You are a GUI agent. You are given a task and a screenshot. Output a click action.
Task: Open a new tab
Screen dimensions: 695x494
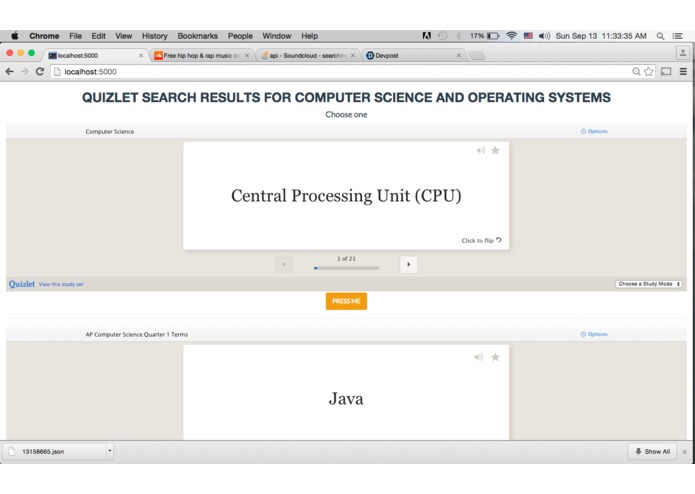[477, 55]
